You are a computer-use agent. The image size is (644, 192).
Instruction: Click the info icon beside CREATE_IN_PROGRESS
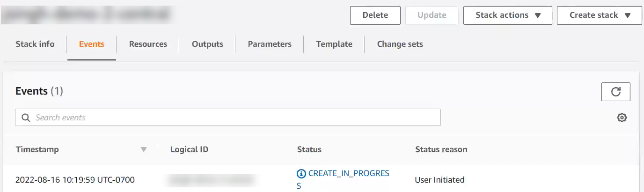(301, 174)
